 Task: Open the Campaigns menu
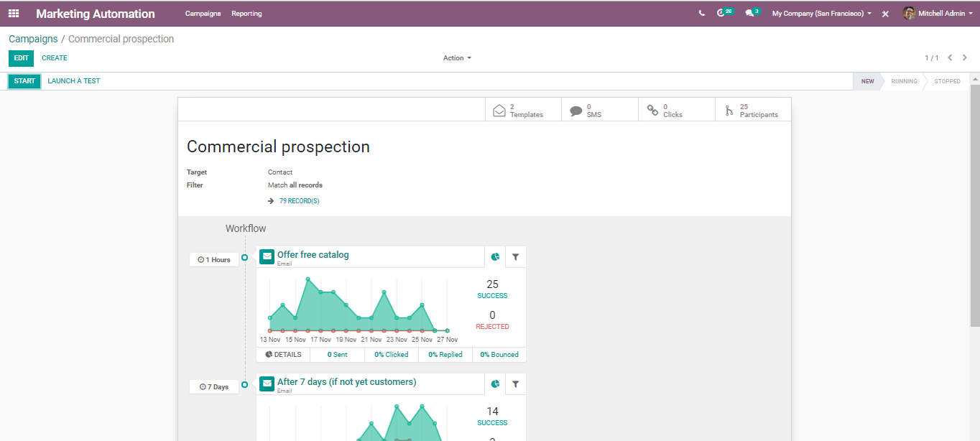tap(203, 14)
